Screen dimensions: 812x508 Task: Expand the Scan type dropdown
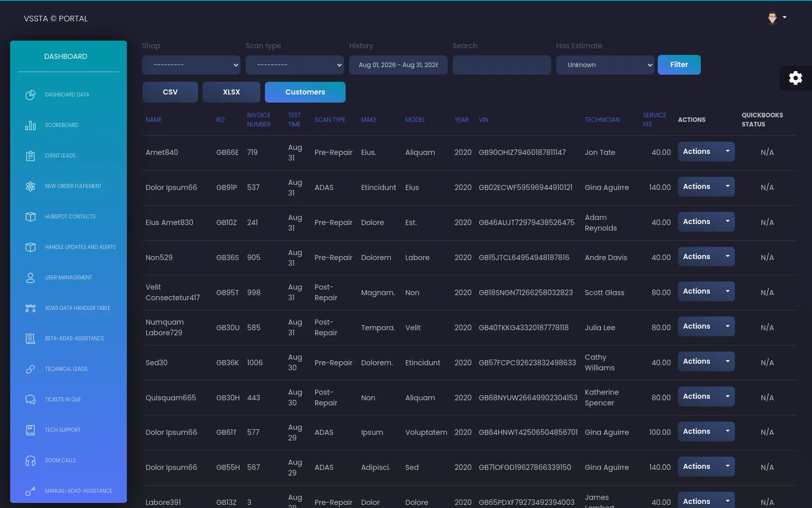[x=295, y=65]
